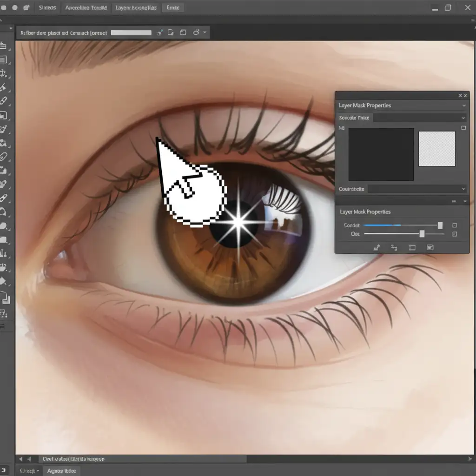Toggle the checkbox beside the Occ slider
476x476 pixels.
click(455, 234)
